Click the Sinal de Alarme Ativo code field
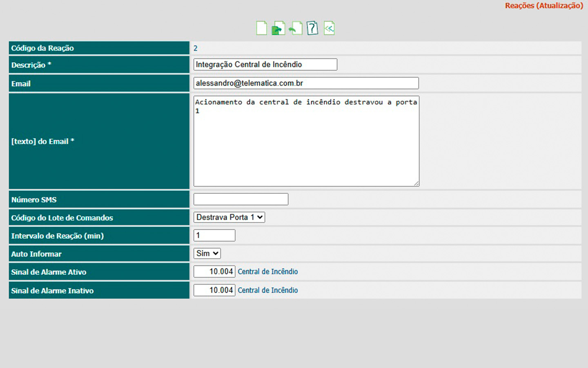Viewport: 588px width, 368px height. tap(214, 272)
